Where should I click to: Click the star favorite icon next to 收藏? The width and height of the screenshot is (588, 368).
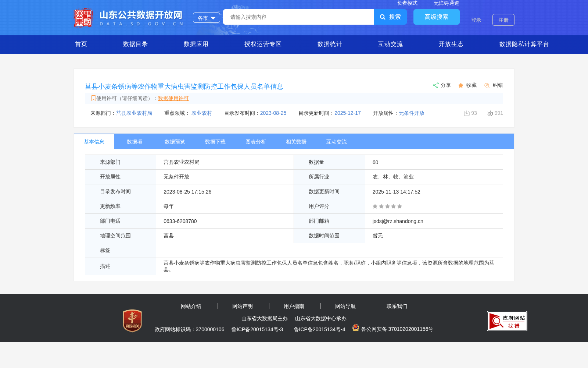tap(461, 85)
